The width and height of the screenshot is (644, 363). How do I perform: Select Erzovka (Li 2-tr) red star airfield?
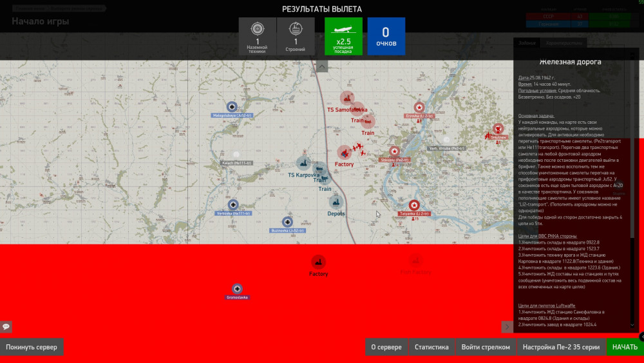pyautogui.click(x=419, y=107)
